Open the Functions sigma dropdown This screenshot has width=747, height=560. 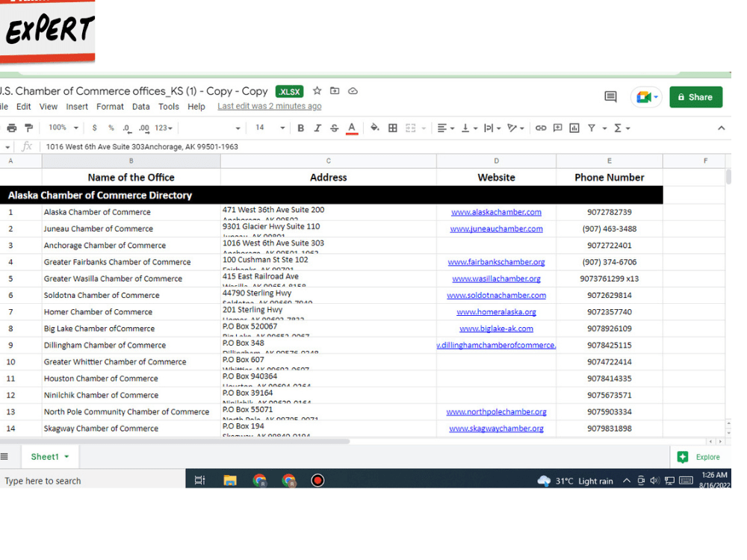coord(622,128)
